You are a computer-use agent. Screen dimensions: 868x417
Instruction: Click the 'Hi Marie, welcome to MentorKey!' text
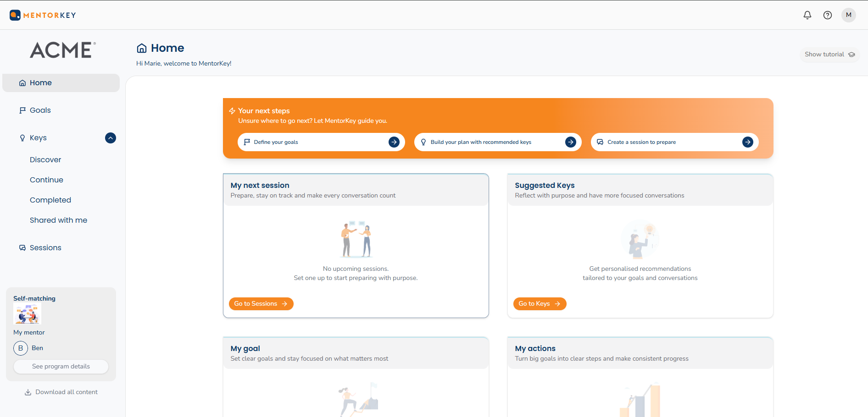pyautogui.click(x=184, y=64)
